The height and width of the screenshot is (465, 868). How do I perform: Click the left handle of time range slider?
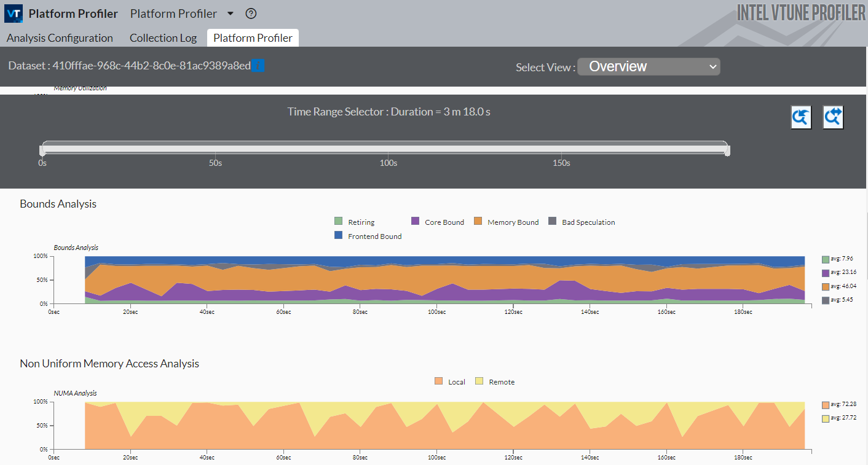[x=42, y=150]
